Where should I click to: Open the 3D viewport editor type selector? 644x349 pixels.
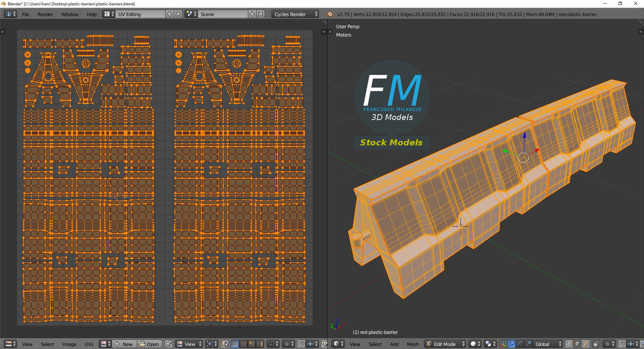click(338, 344)
